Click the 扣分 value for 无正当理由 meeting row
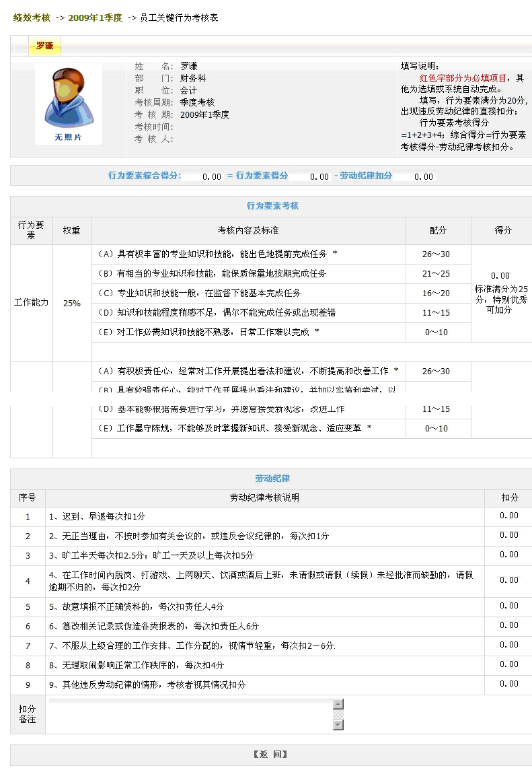The width and height of the screenshot is (532, 768). pos(508,535)
